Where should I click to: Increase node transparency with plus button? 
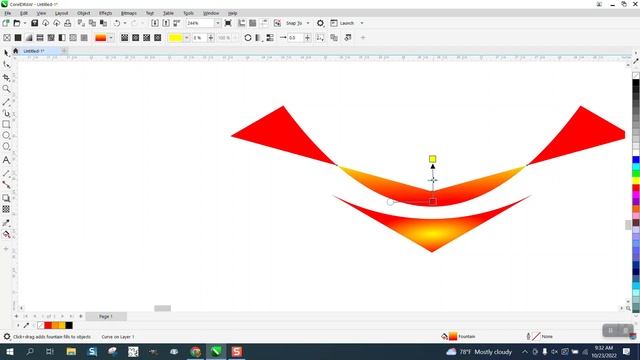click(211, 38)
